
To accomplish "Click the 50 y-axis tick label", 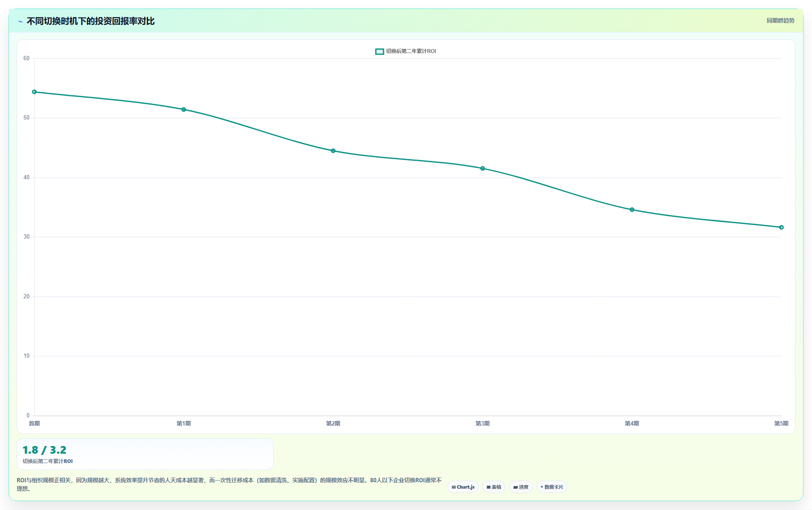I will point(26,118).
